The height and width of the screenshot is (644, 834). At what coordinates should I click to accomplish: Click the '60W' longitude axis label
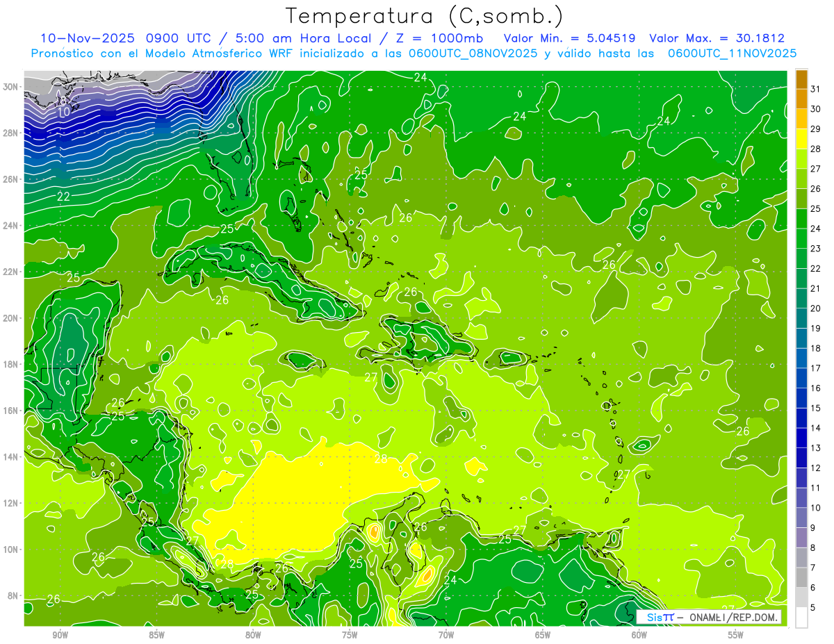click(x=639, y=635)
